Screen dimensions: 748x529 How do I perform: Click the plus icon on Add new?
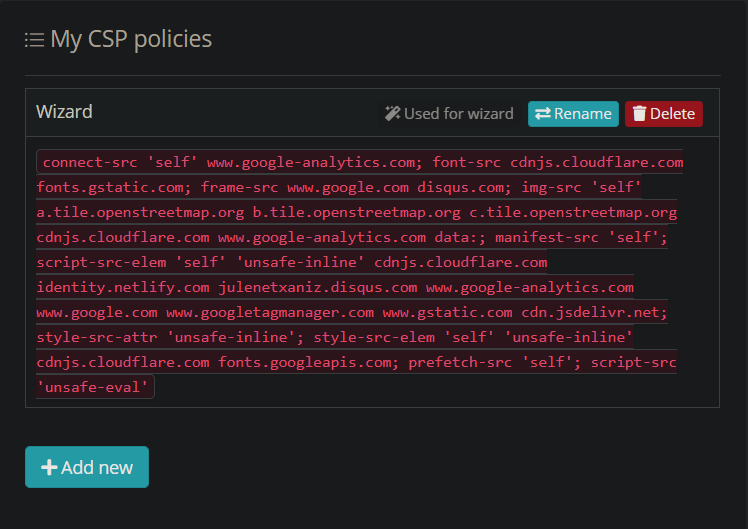pyautogui.click(x=48, y=467)
